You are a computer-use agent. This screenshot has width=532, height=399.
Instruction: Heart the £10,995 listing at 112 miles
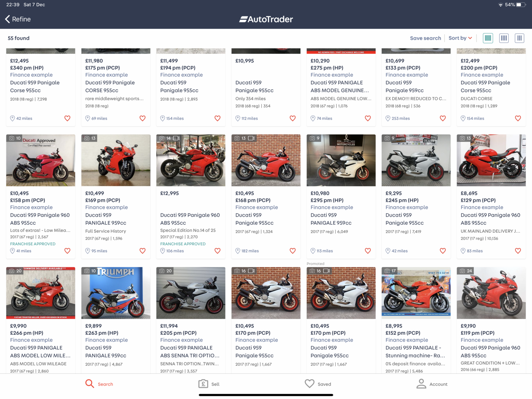tap(293, 118)
